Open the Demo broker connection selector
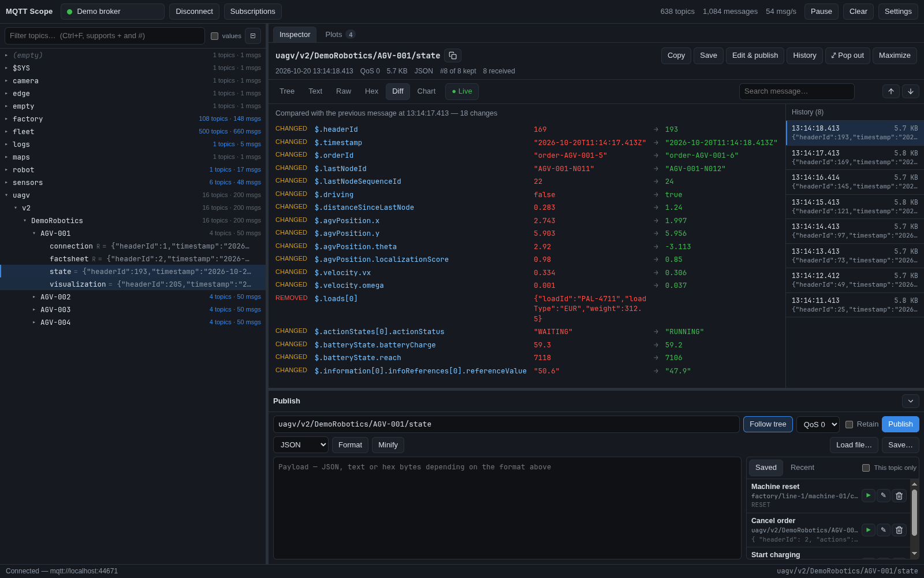 tap(113, 12)
